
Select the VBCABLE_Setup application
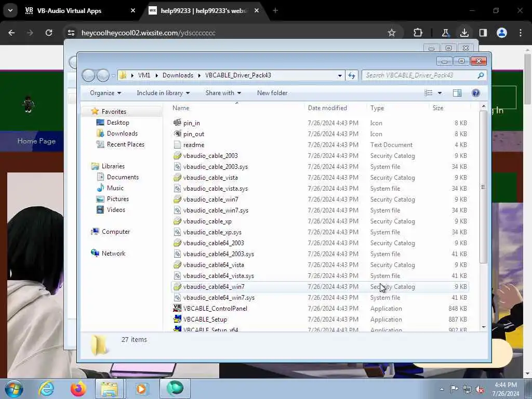coord(320,320)
